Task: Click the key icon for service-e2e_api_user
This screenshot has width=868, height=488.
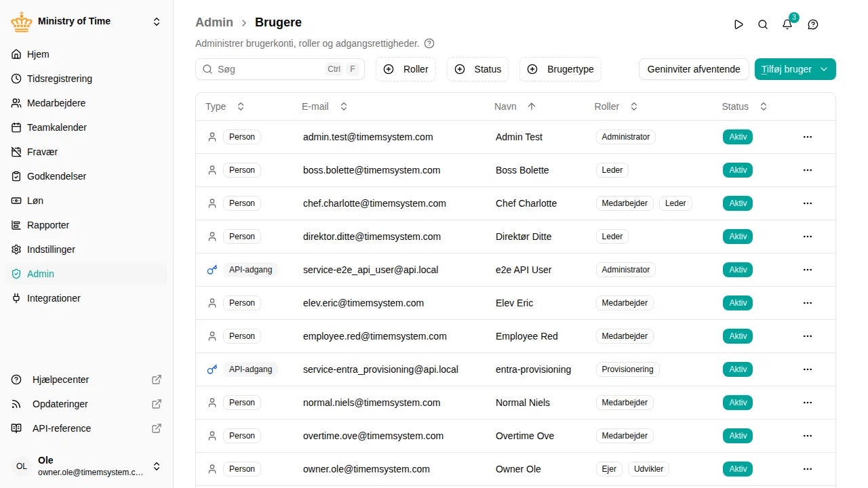Action: coord(212,270)
